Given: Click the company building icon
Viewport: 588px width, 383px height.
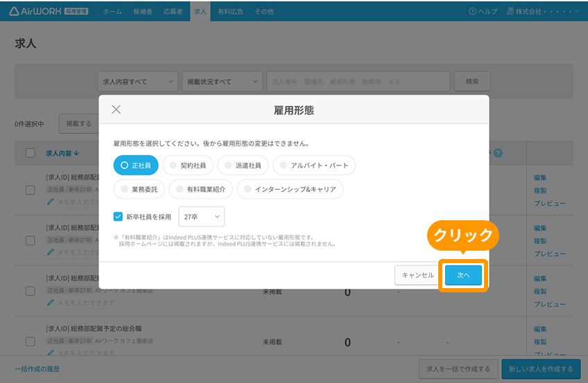Looking at the screenshot, I should tap(510, 12).
